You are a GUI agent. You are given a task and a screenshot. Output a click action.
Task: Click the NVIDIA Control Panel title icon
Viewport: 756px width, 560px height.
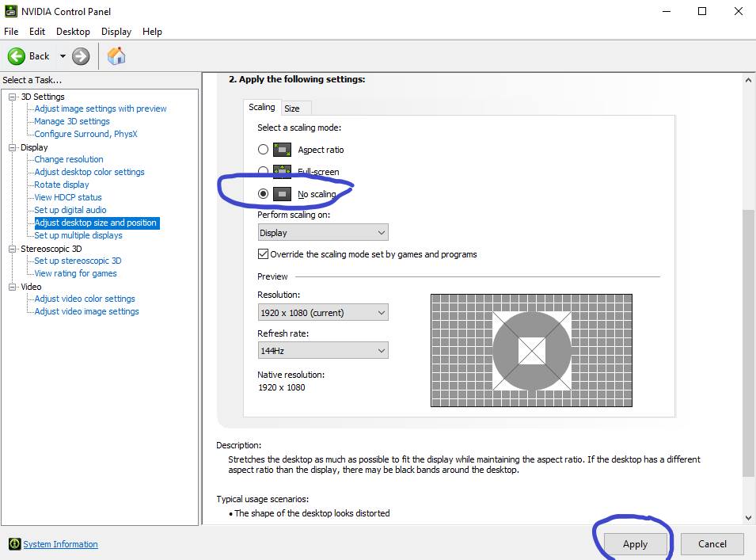point(10,11)
